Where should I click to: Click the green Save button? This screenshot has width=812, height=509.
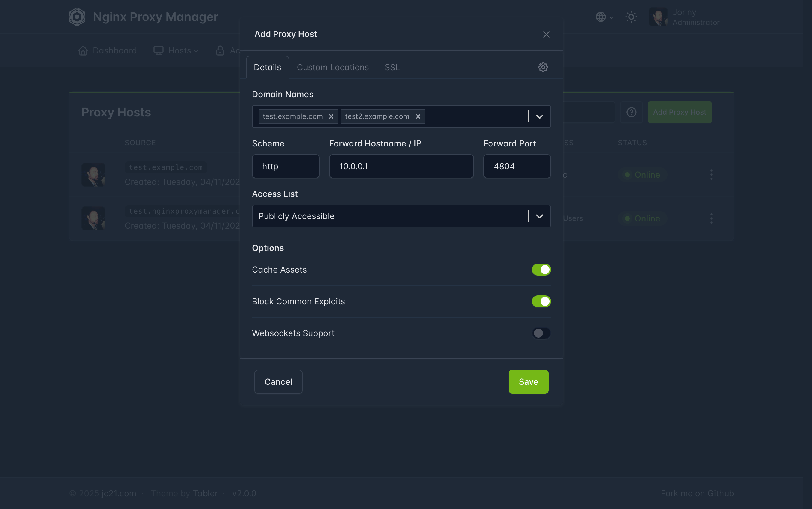(x=528, y=382)
